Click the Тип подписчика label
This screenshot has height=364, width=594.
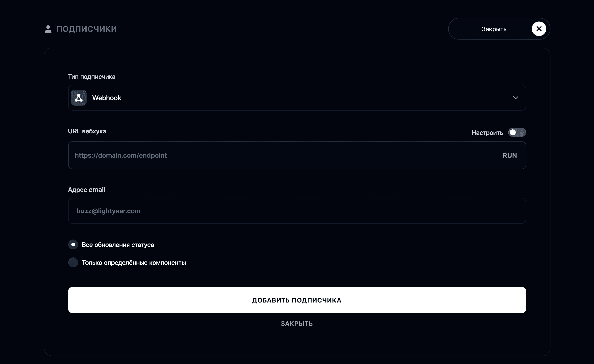pyautogui.click(x=92, y=77)
